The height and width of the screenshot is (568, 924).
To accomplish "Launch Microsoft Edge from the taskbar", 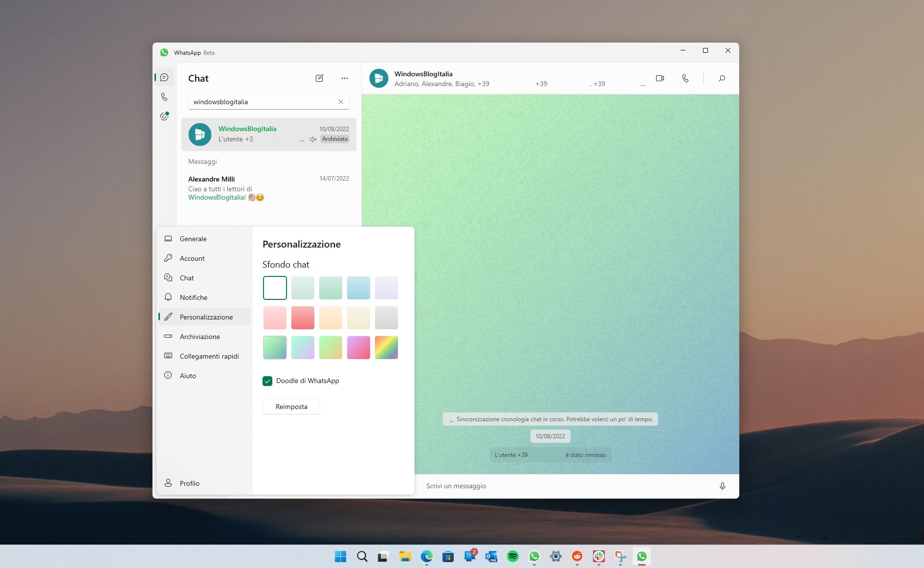I will [427, 556].
